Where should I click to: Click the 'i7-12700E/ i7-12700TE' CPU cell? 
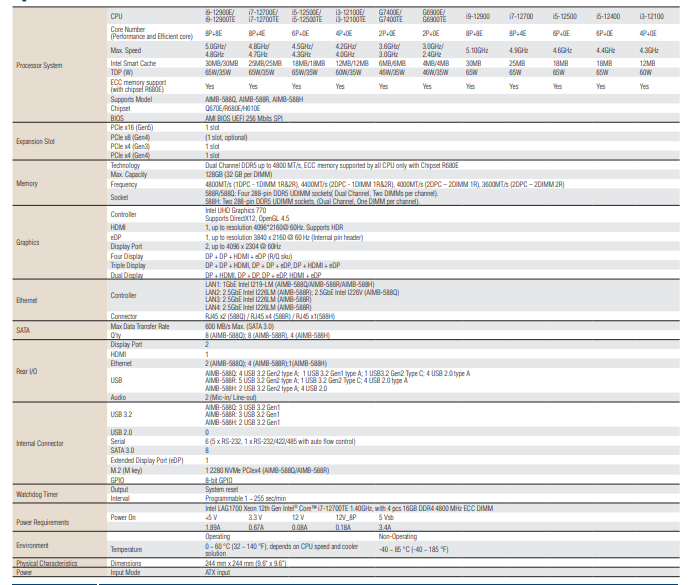(x=264, y=16)
